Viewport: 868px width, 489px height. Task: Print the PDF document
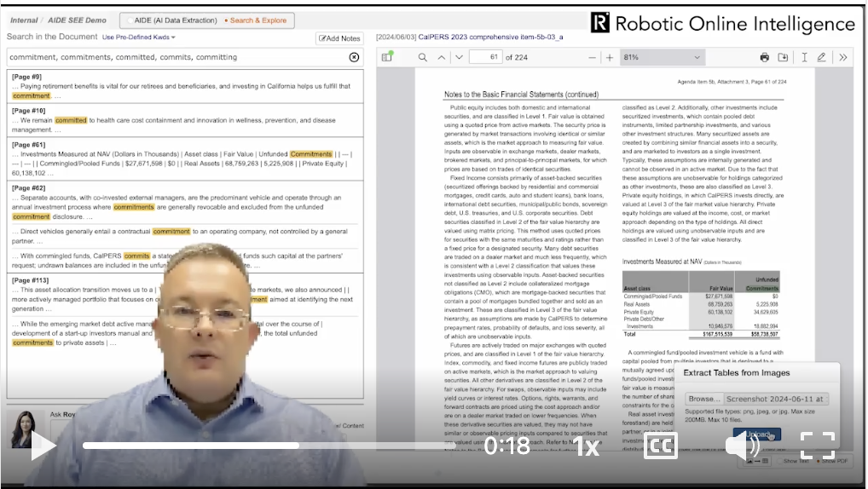click(765, 57)
